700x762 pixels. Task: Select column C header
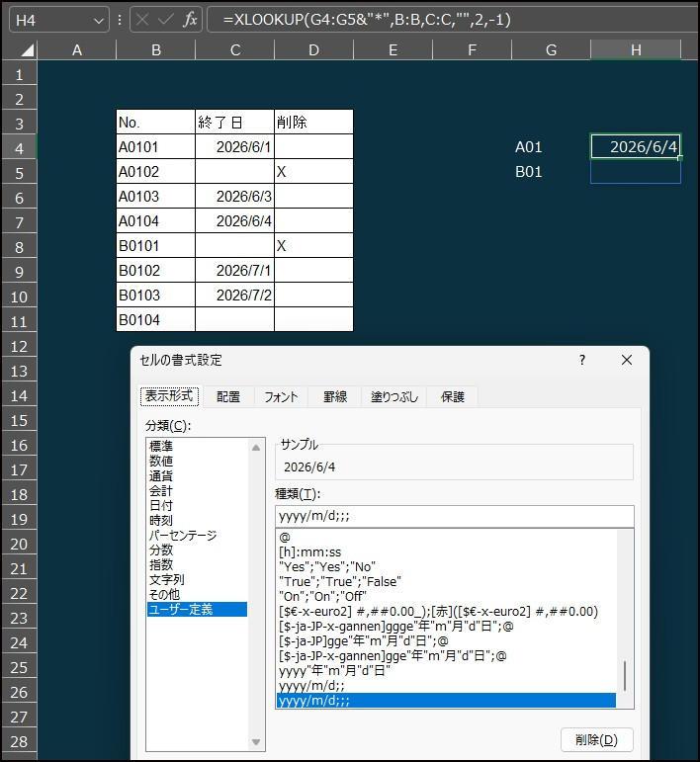(234, 50)
